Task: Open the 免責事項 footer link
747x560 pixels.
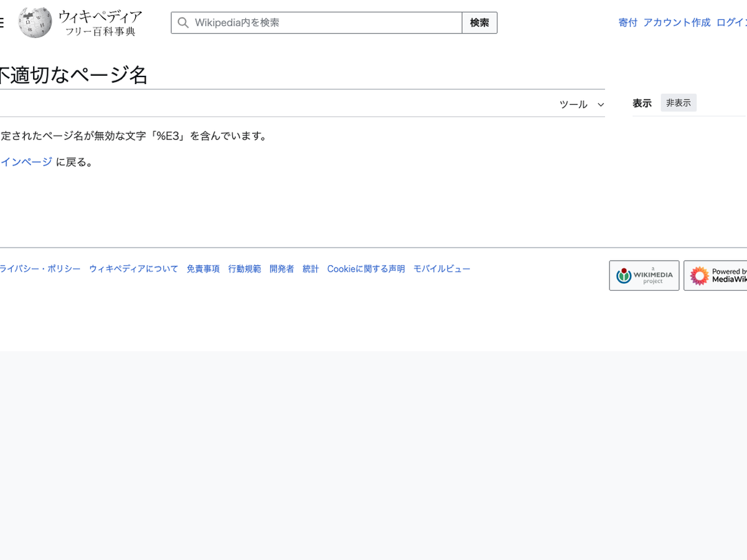Action: pos(203,269)
